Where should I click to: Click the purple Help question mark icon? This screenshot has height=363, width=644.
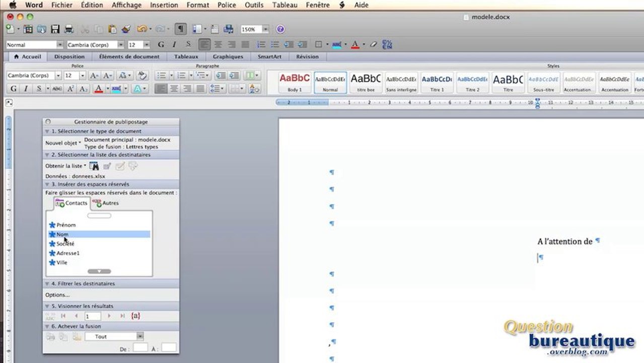click(x=280, y=29)
